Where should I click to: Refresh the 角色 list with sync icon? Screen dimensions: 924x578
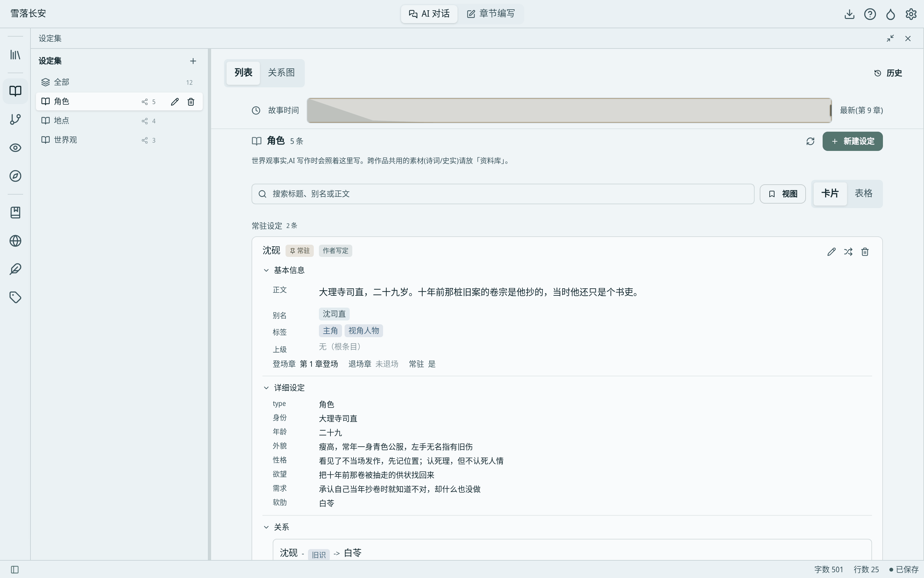tap(810, 141)
